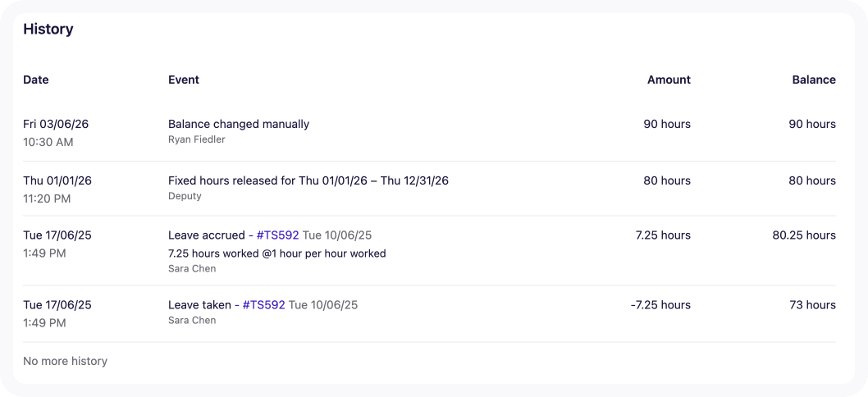This screenshot has height=397, width=868.
Task: Click the Date column header
Action: pyautogui.click(x=36, y=80)
